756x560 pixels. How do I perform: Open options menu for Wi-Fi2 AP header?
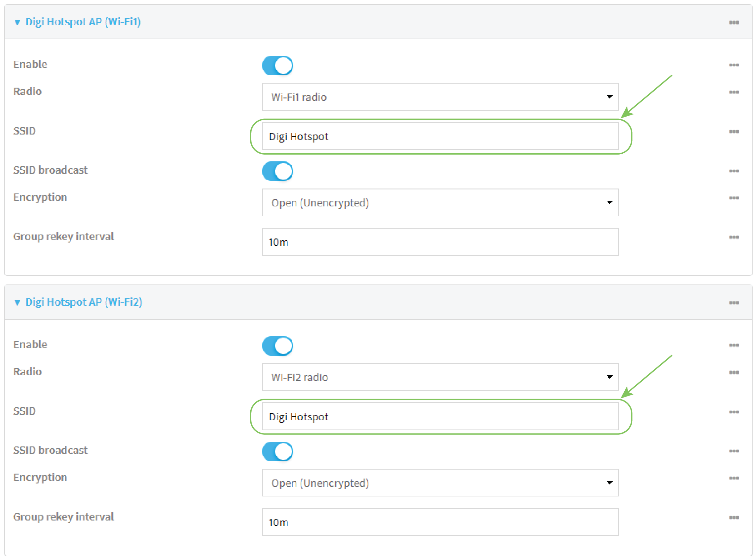[x=733, y=303]
